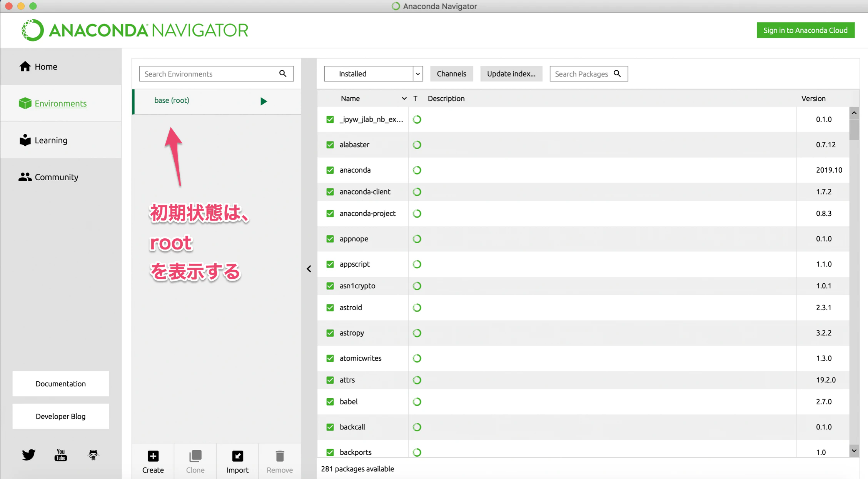Select the base (root) environment
868x479 pixels.
point(217,101)
